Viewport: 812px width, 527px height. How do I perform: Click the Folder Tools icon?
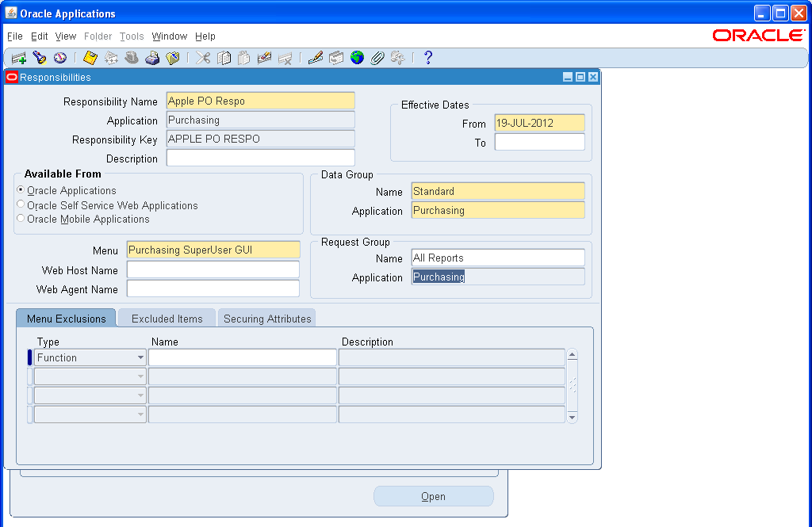click(398, 58)
